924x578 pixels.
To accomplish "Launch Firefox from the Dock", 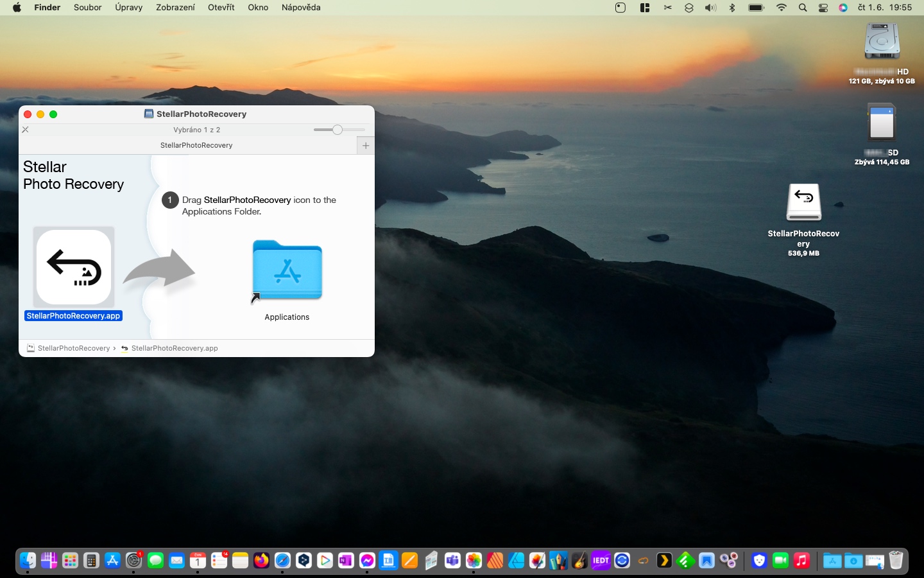I will coord(261,561).
